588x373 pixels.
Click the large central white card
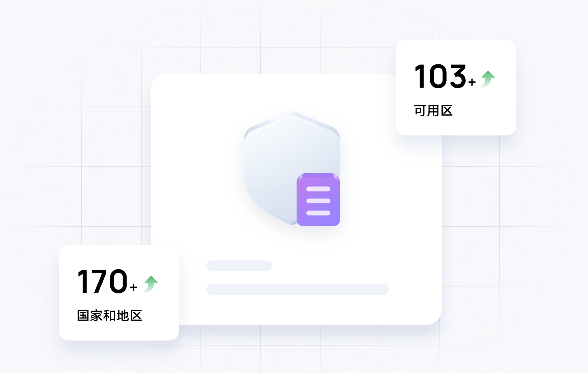[296, 199]
